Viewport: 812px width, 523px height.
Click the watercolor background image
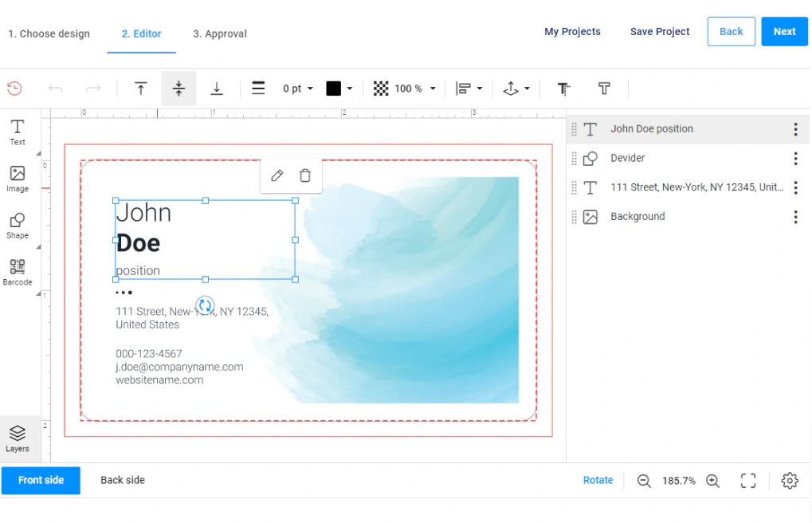[414, 290]
